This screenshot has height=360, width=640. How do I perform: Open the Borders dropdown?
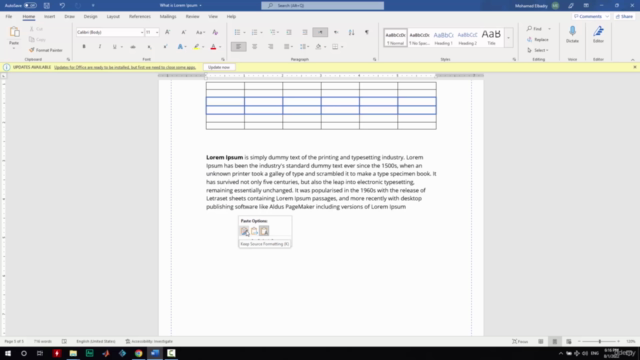(x=342, y=47)
